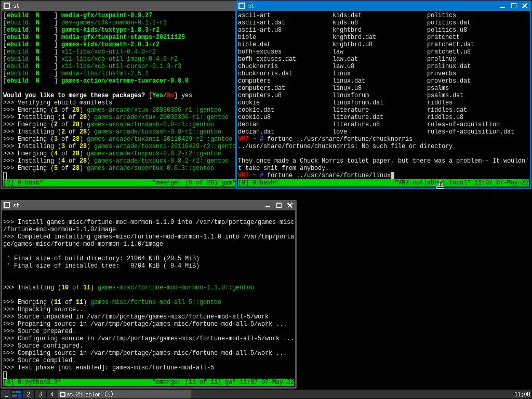Click the [2] 0:bash* tmux status in top-left terminal
This screenshot has height=399, width=532.
tap(23, 182)
